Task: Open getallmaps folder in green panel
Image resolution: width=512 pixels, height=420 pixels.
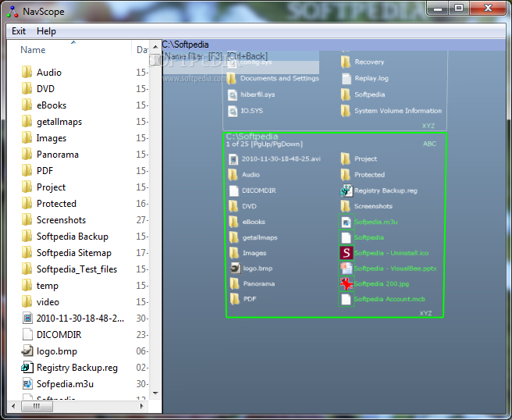Action: [x=253, y=237]
